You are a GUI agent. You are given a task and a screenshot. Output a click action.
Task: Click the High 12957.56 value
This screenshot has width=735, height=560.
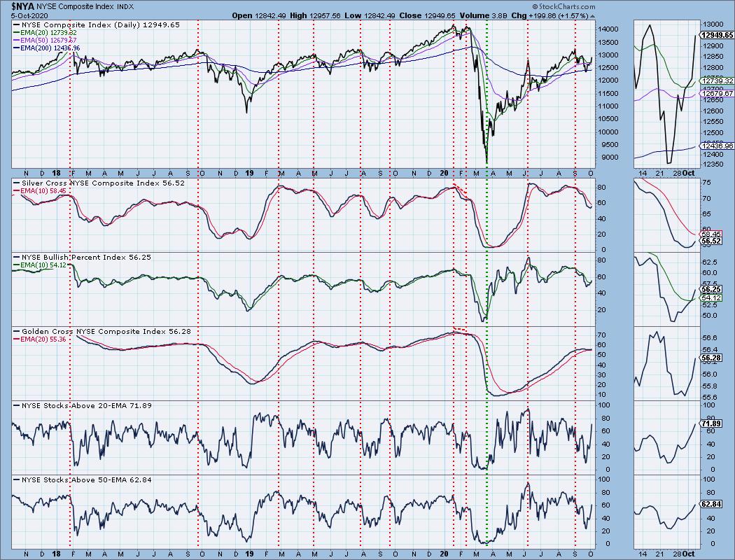point(315,15)
